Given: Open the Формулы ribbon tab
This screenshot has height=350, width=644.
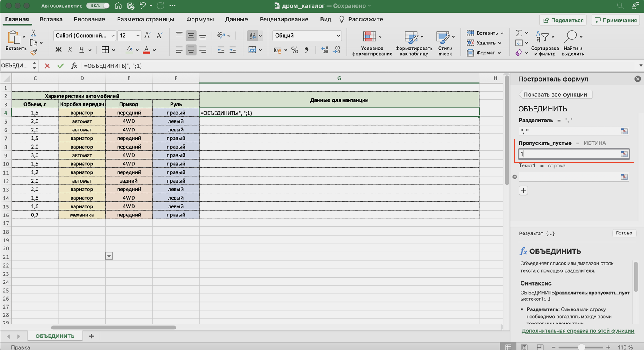Looking at the screenshot, I should coord(200,19).
